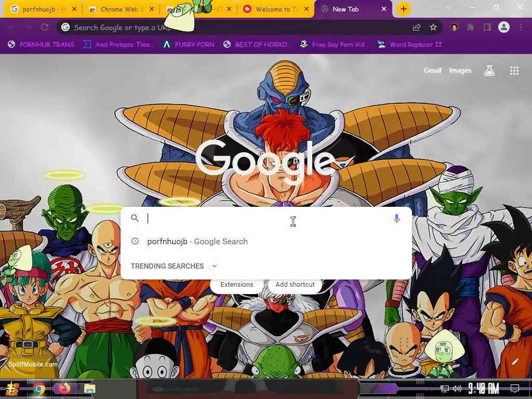Show hidden system tray icons chevron
The width and height of the screenshot is (532, 399).
coord(432,389)
